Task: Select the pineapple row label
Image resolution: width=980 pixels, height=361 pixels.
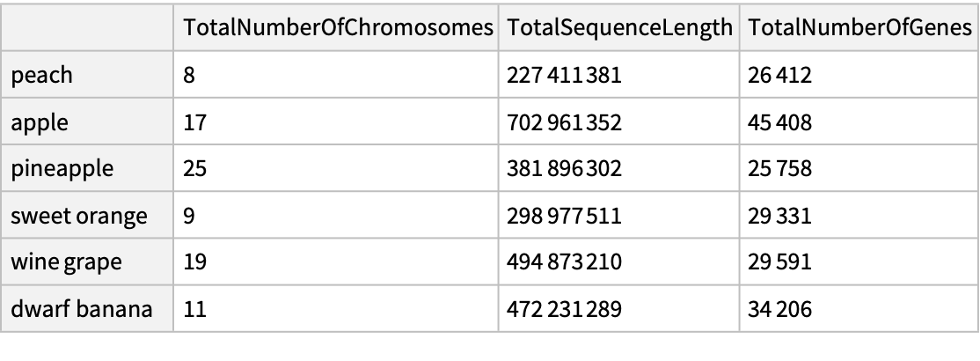Action: click(62, 168)
